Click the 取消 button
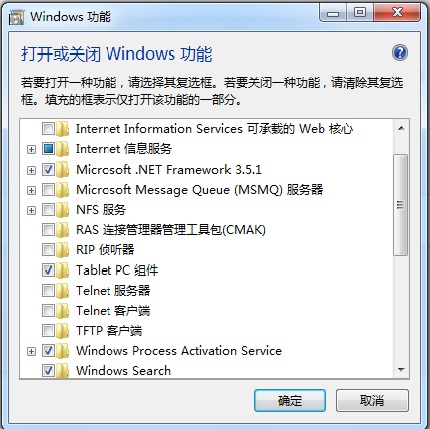The image size is (430, 429). pyautogui.click(x=372, y=400)
